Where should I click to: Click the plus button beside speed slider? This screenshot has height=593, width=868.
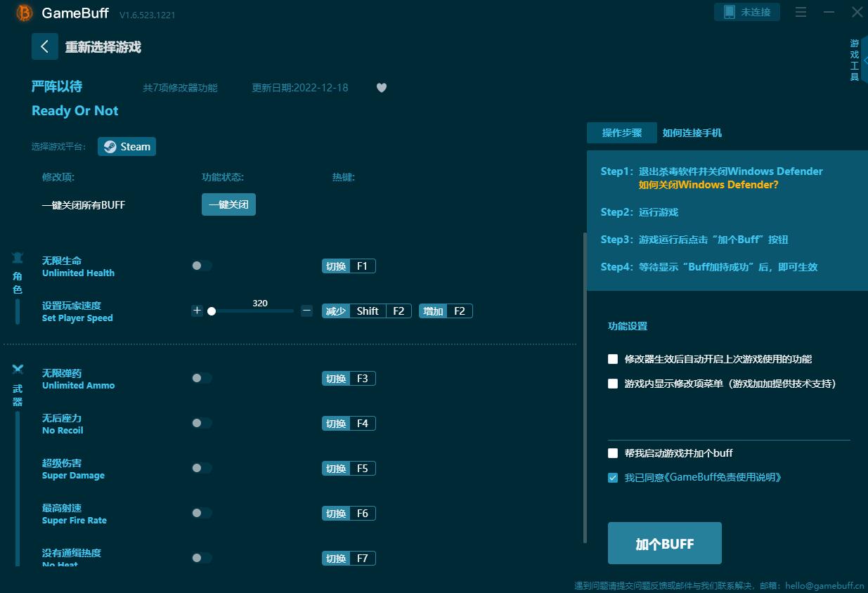tap(197, 311)
